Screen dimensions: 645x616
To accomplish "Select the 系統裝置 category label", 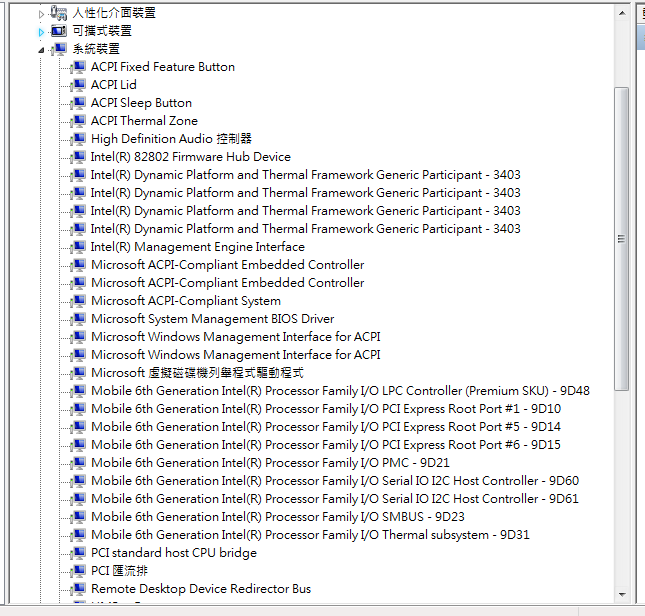I will [x=96, y=49].
